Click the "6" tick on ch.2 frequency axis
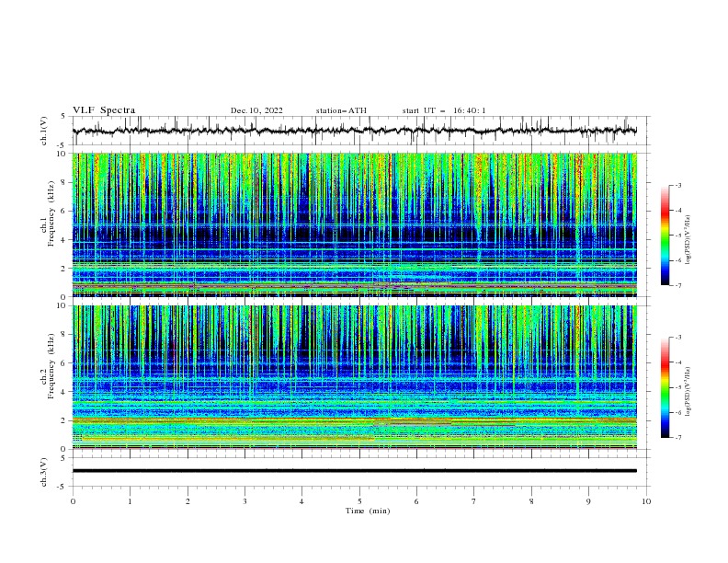Screen dimensions: 728x563 coord(64,363)
